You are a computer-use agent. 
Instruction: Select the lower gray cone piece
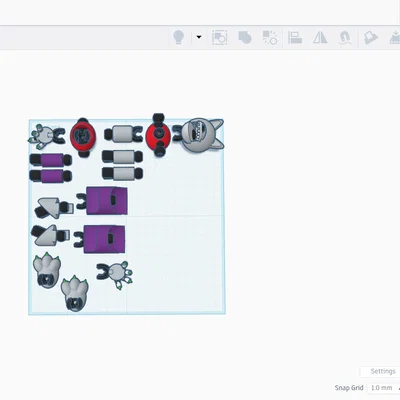[x=50, y=235]
